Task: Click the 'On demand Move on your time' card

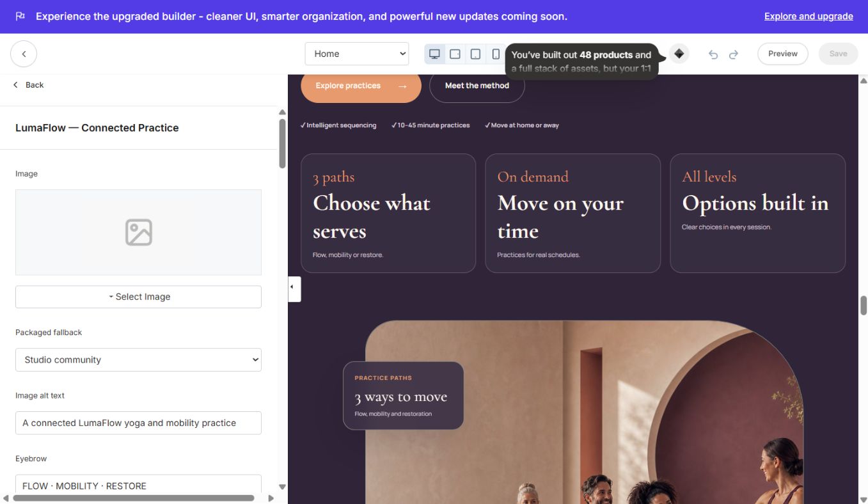Action: pyautogui.click(x=572, y=213)
